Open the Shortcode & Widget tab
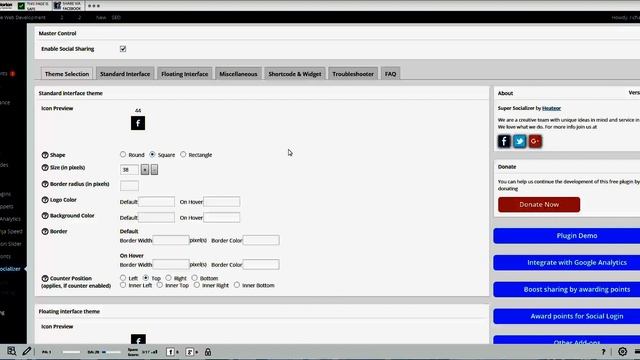Screen dimensions: 640x360 point(295,74)
